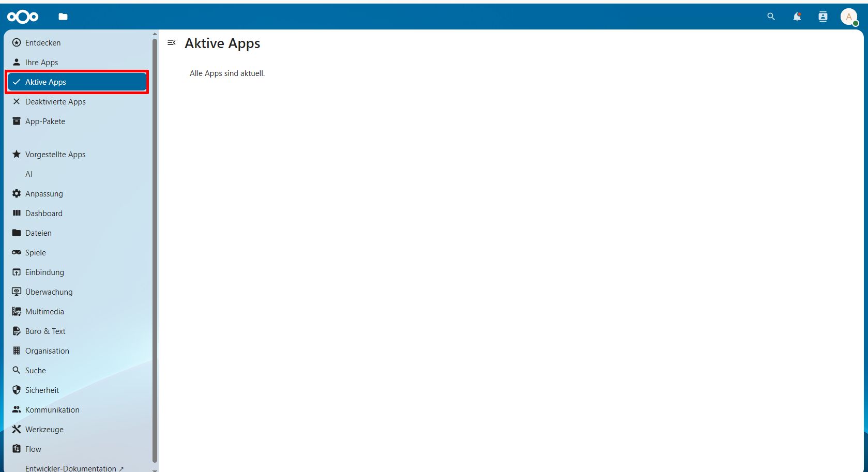
Task: Go to Dashboard category
Action: pos(78,214)
